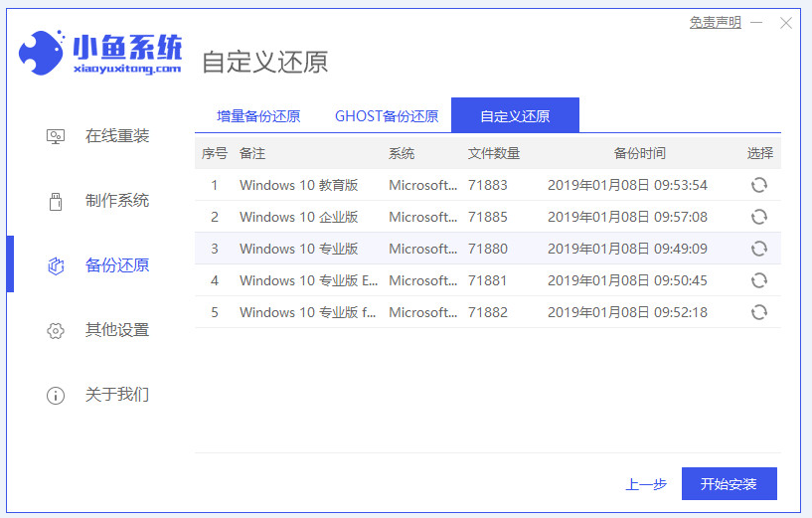The height and width of the screenshot is (518, 812).
Task: Go back with the 上一步 link
Action: tap(646, 484)
